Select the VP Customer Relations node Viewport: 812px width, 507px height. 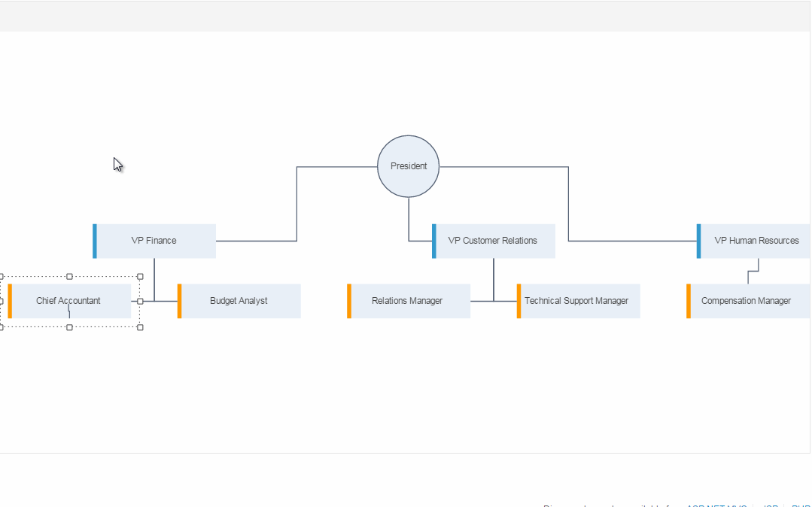[493, 241]
